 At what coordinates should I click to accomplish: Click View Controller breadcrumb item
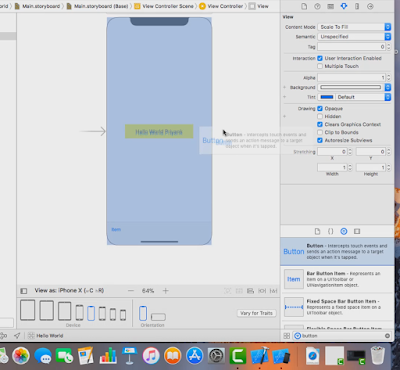coord(221,6)
